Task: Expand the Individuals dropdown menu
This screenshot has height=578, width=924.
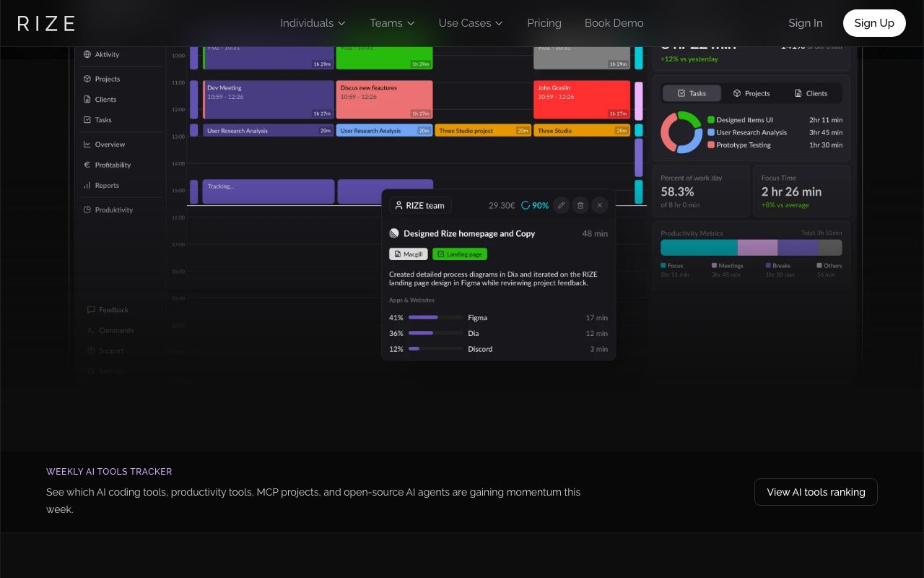Action: point(313,23)
